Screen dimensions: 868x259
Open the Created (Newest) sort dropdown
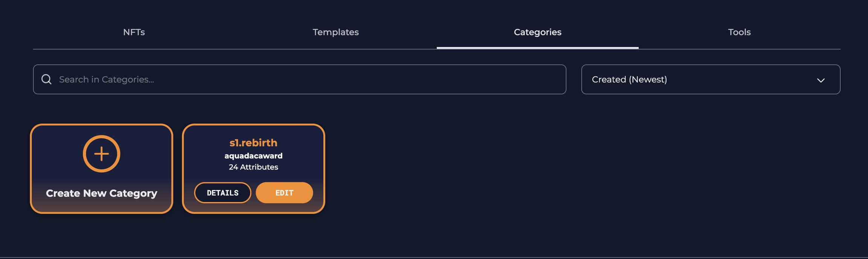(710, 79)
